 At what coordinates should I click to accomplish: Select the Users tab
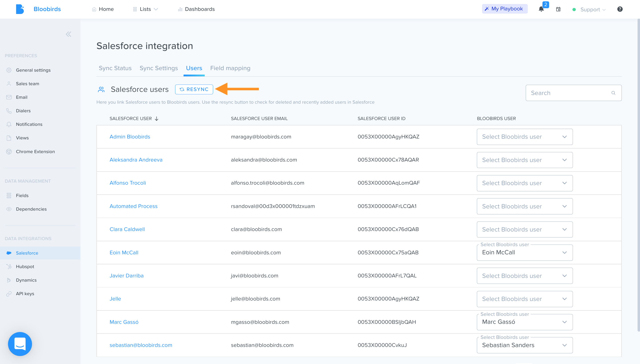[x=194, y=68]
